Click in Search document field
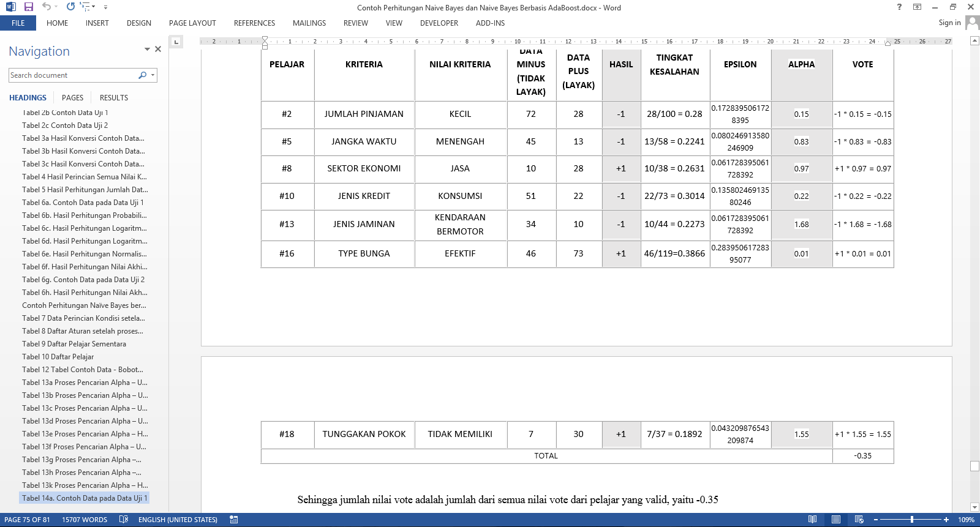Image resolution: width=980 pixels, height=527 pixels. pos(72,75)
